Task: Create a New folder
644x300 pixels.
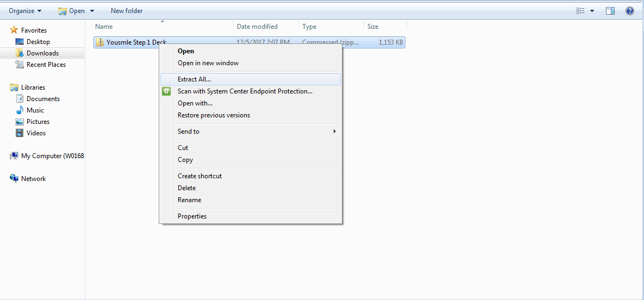Action: (127, 11)
